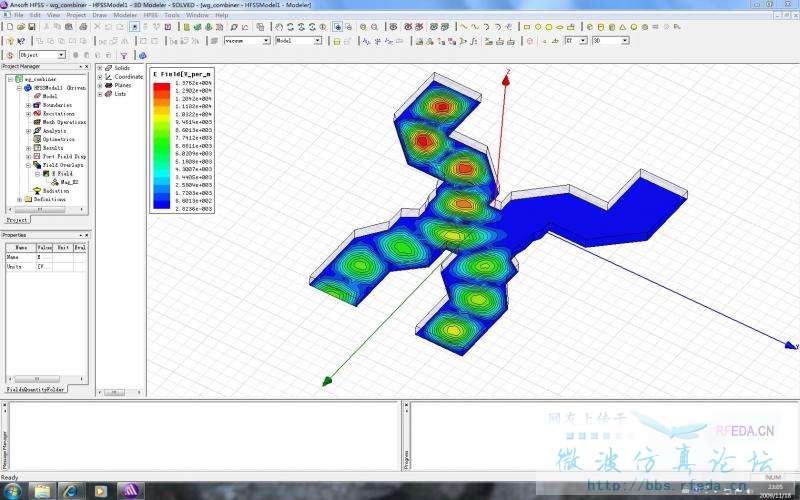
Task: Click the red filter funnel icon
Action: [123, 55]
